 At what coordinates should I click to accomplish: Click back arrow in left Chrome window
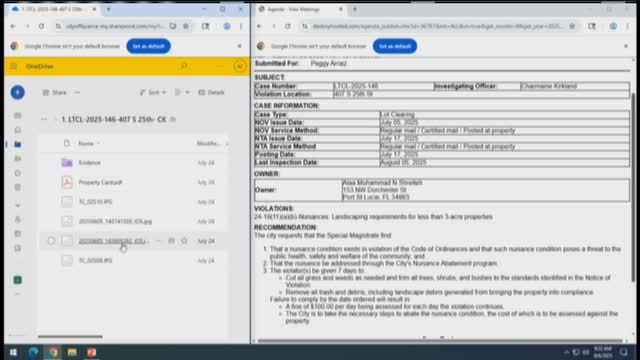point(13,26)
